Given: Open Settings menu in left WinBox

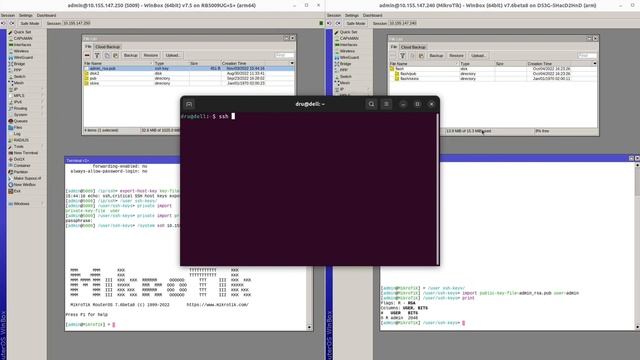Looking at the screenshot, I should (x=26, y=15).
